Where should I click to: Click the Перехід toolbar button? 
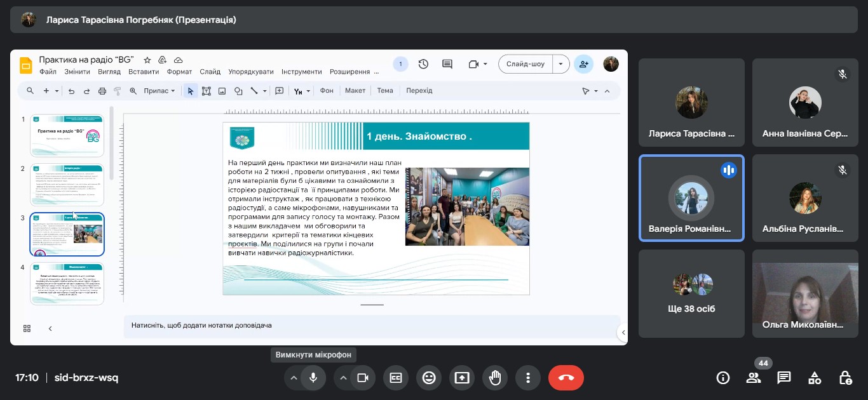tap(419, 91)
